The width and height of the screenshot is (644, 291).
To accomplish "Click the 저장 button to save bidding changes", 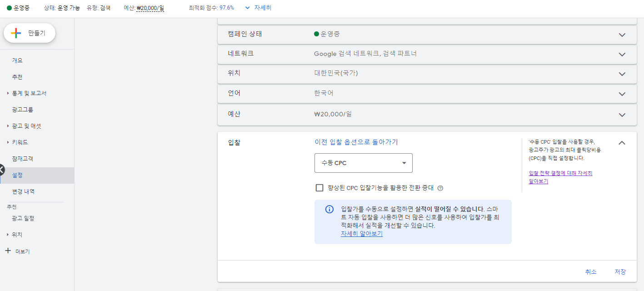I will click(621, 271).
